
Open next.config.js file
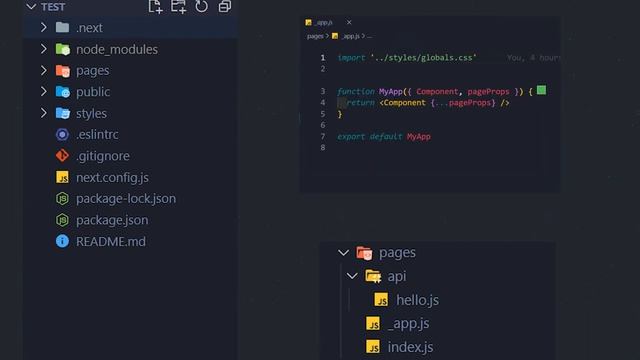coord(112,178)
